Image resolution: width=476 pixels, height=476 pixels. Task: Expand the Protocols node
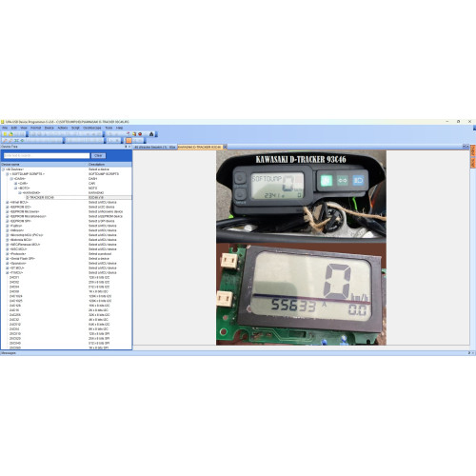click(x=8, y=254)
